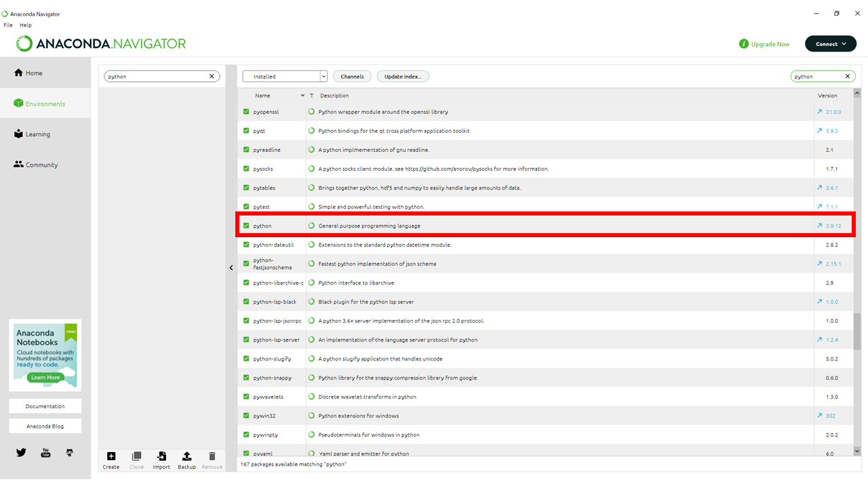The width and height of the screenshot is (868, 488).
Task: Toggle the pyqt package checkbox
Action: [246, 131]
